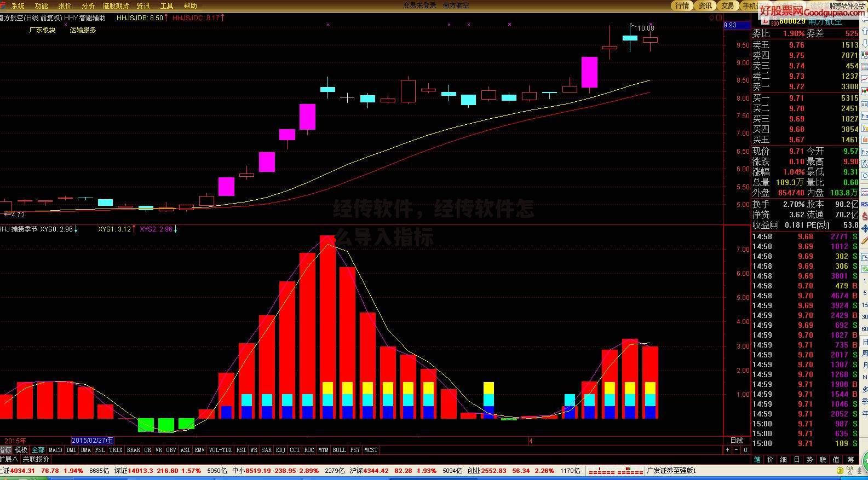Select the ASI indicator tab

tap(185, 450)
